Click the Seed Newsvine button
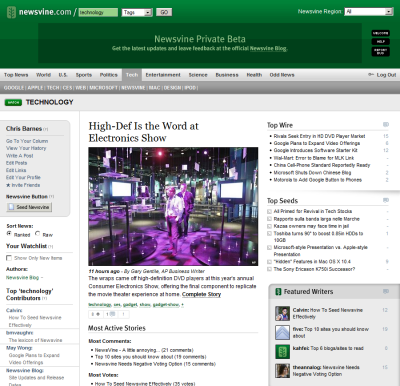The height and width of the screenshot is (386, 400). (x=29, y=207)
